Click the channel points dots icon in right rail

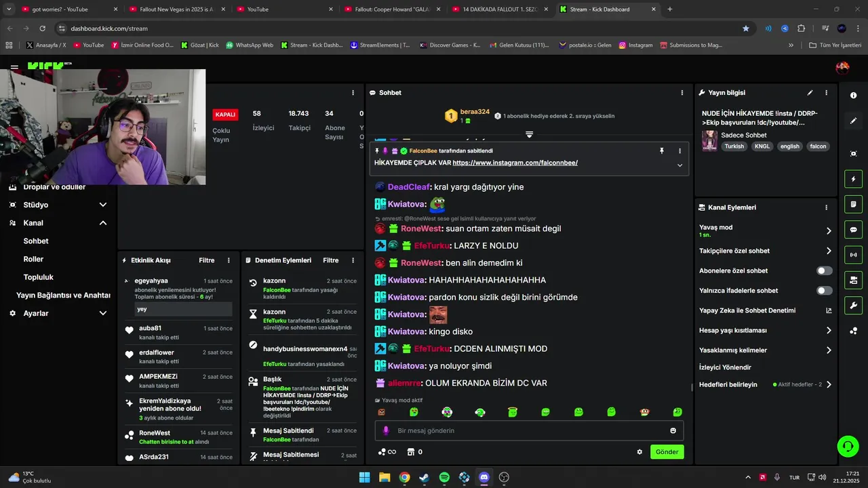coord(853,331)
